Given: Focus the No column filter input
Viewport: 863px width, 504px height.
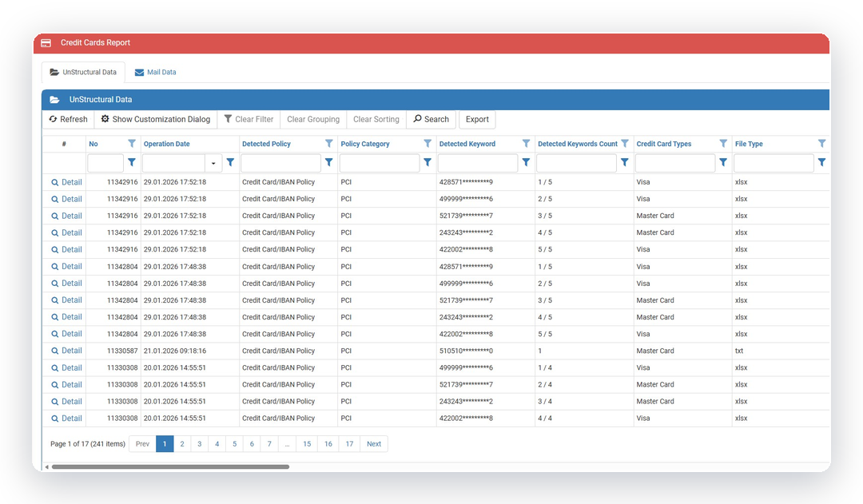Looking at the screenshot, I should (x=105, y=163).
